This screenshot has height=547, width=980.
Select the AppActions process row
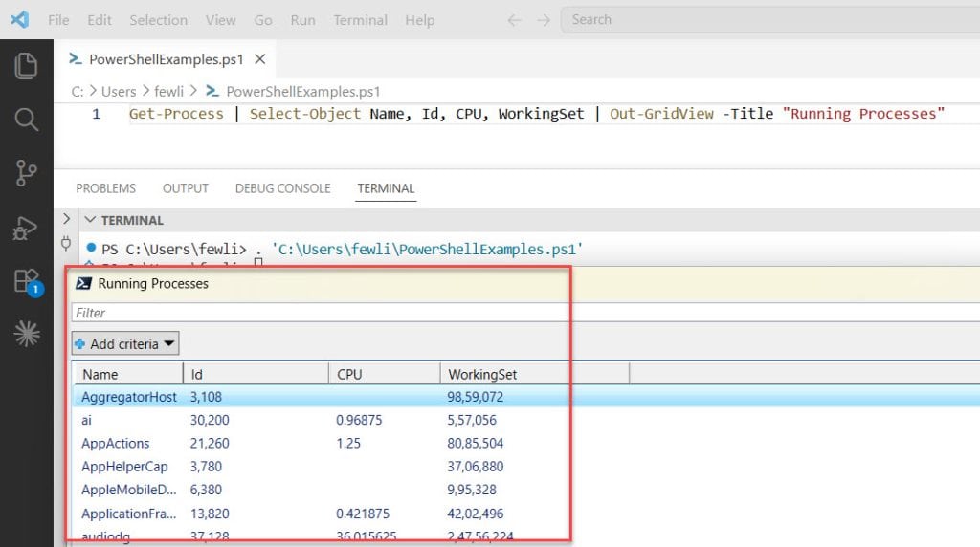click(527, 444)
